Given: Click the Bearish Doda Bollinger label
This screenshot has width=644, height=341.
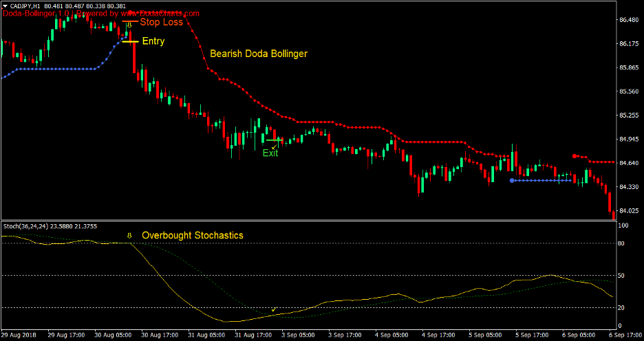Looking at the screenshot, I should pos(259,54).
